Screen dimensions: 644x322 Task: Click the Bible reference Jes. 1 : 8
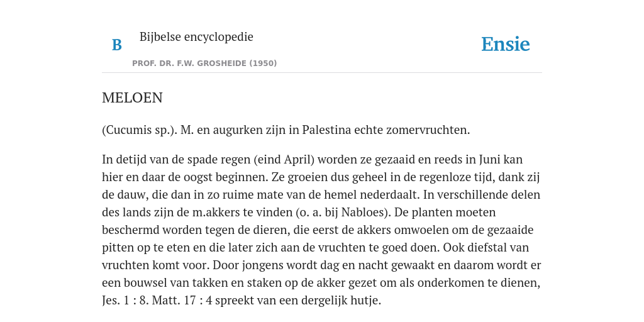pyautogui.click(x=125, y=301)
